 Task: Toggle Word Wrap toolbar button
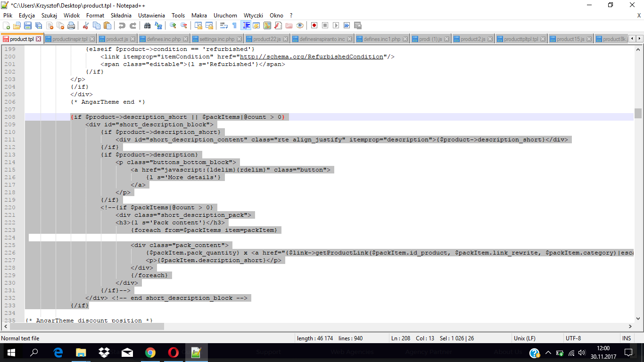pos(224,25)
